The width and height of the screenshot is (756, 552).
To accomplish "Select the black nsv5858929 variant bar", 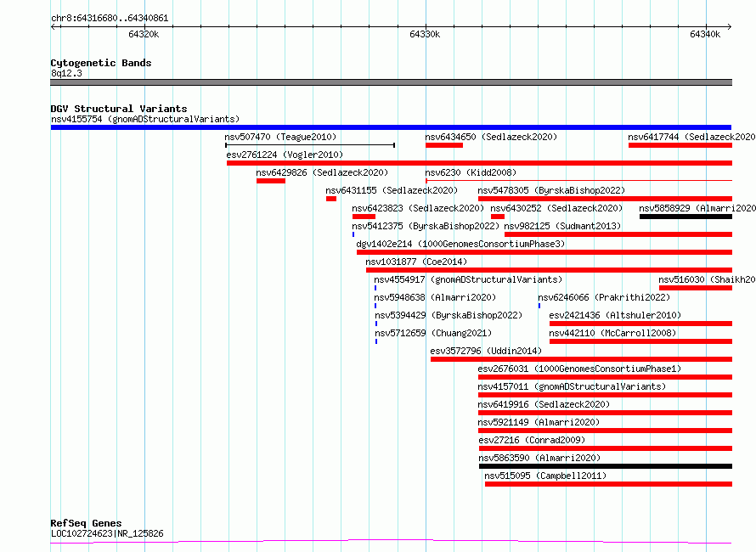I will click(x=685, y=217).
